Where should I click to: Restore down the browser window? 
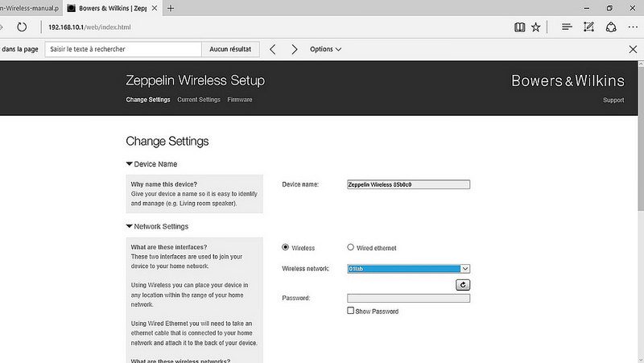click(x=609, y=8)
